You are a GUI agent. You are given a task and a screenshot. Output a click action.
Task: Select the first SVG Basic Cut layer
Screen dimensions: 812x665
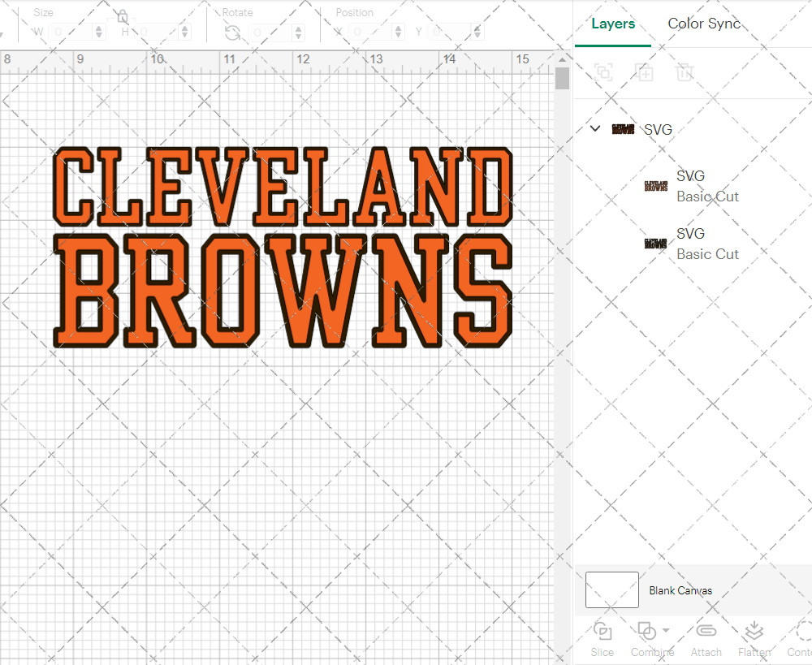click(x=690, y=186)
